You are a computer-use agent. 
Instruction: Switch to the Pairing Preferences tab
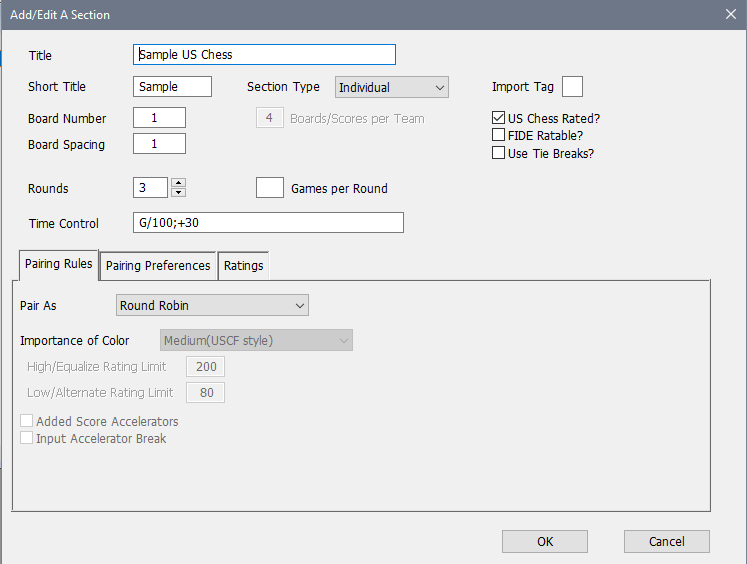158,265
